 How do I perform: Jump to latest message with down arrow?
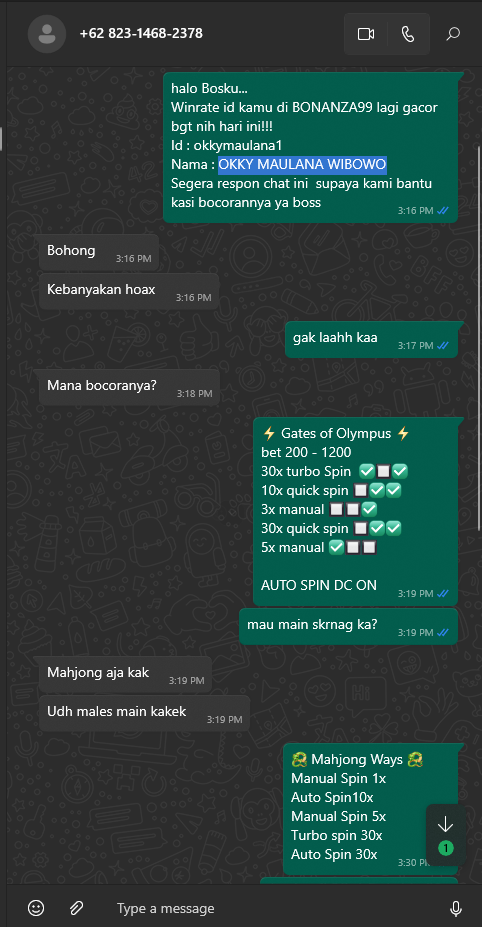click(x=445, y=835)
